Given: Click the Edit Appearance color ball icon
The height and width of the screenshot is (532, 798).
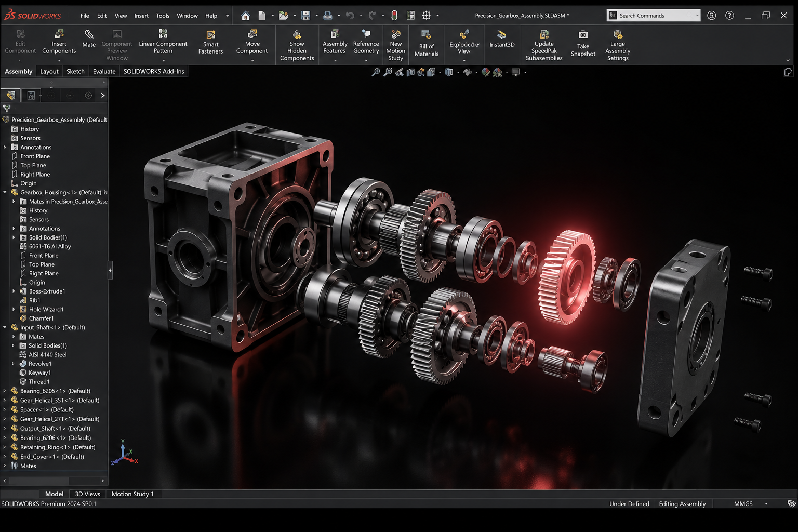Looking at the screenshot, I should 485,72.
